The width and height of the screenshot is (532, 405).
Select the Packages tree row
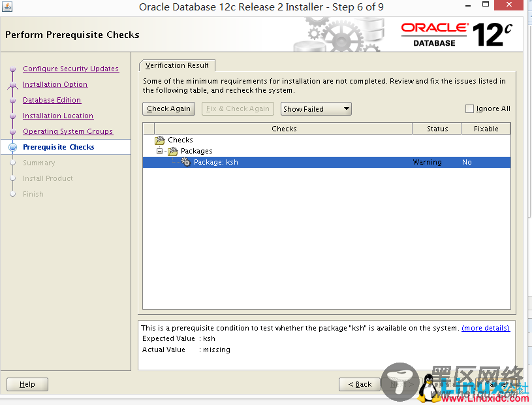327,151
